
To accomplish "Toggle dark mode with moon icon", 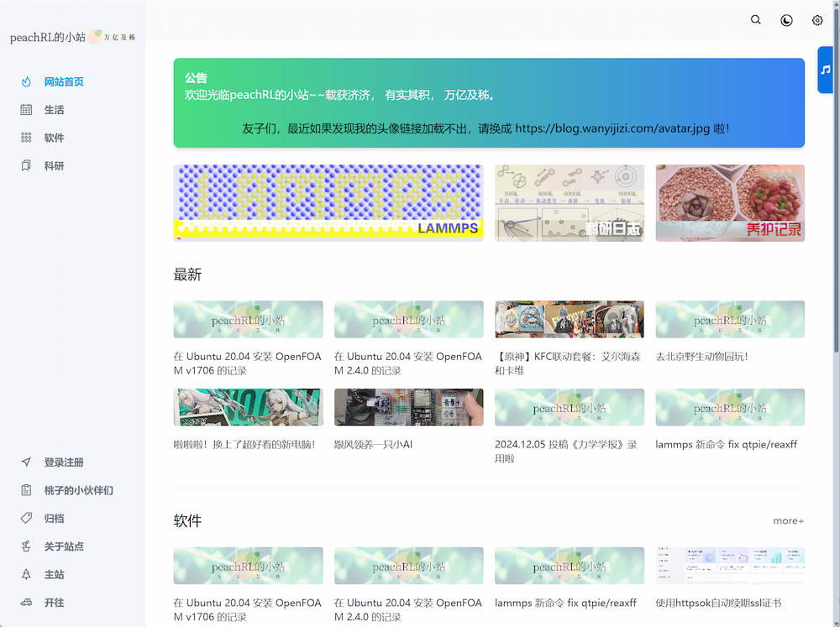I will (x=786, y=20).
